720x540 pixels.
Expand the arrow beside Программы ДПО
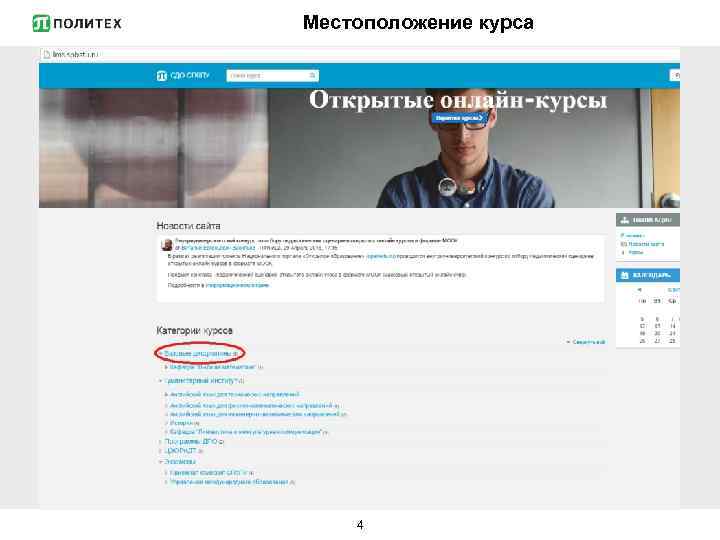tap(161, 441)
